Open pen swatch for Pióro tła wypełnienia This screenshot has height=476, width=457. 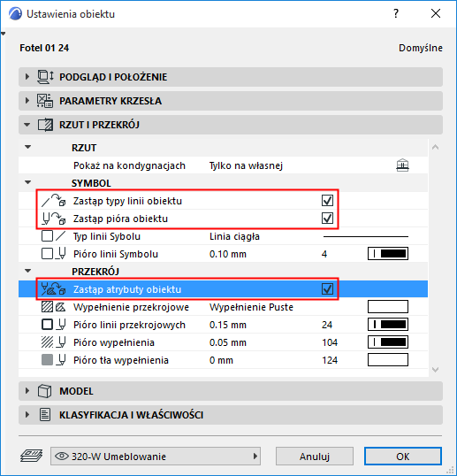tap(388, 360)
